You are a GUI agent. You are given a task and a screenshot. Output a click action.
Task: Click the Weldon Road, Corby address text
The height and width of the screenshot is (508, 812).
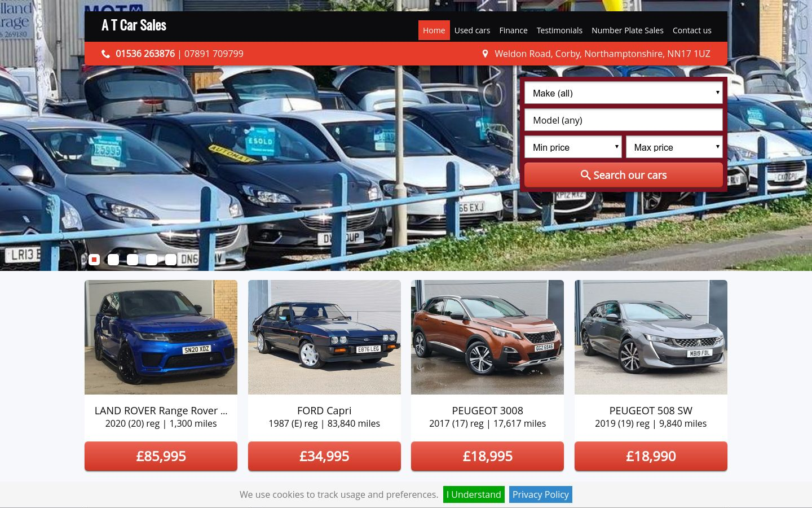[602, 54]
